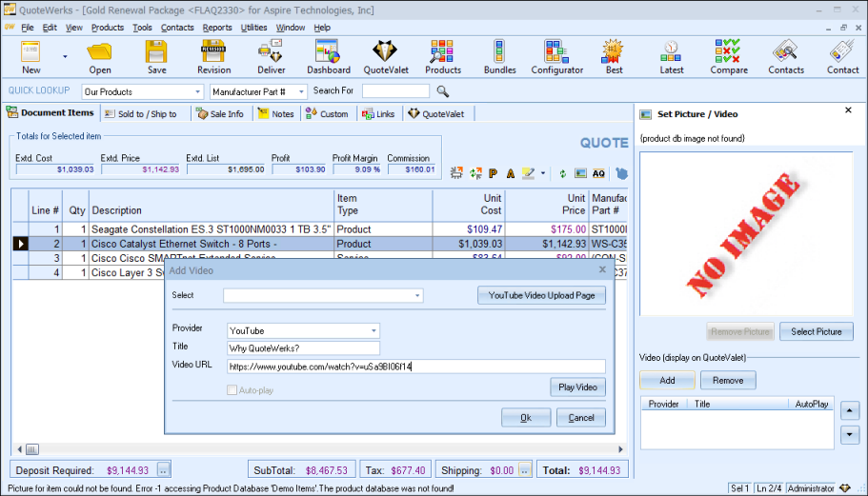Open the Reports menu
The image size is (868, 496).
point(217,28)
